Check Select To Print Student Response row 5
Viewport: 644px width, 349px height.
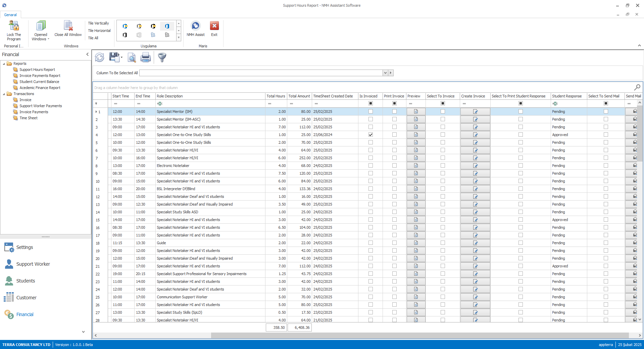[x=521, y=142]
